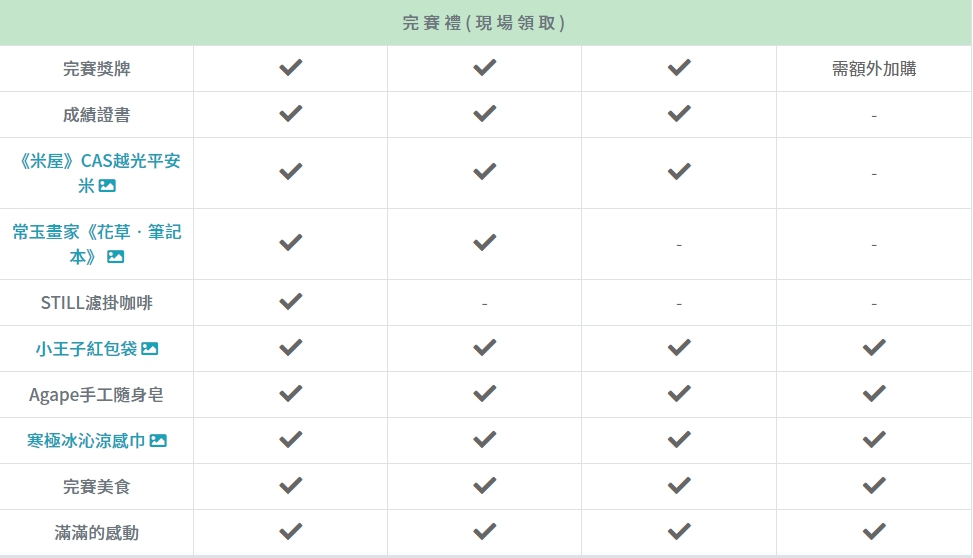The width and height of the screenshot is (973, 558).
Task: Click the last-column checkmark in 滿滿的感動 row
Action: 874,531
